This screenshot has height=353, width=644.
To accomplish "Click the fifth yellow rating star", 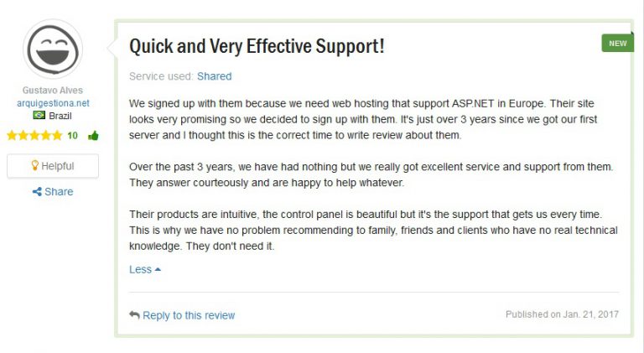I will pos(56,135).
